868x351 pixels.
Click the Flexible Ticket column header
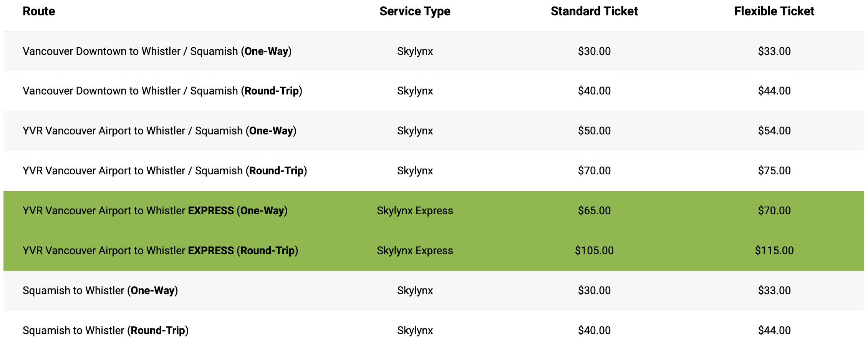pos(774,12)
